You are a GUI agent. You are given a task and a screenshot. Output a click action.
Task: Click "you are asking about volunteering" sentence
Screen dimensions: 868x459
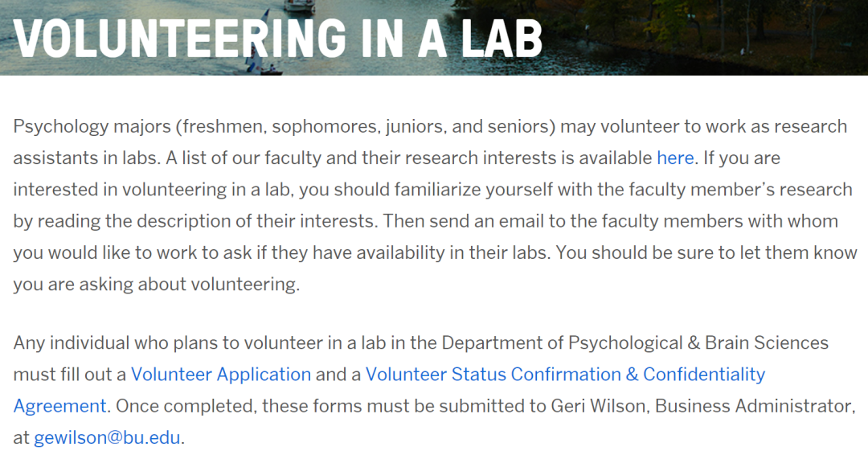[157, 284]
